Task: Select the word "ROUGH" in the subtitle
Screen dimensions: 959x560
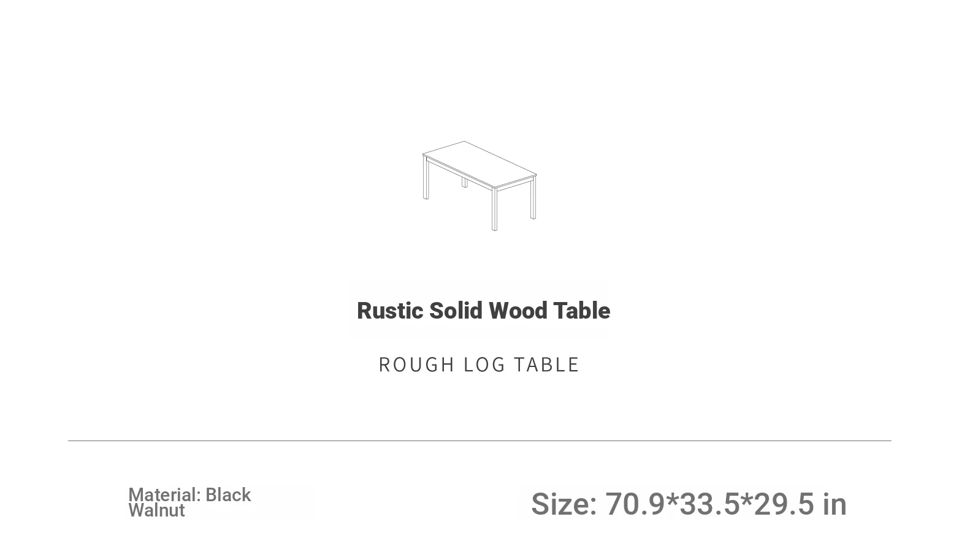Action: pos(417,365)
